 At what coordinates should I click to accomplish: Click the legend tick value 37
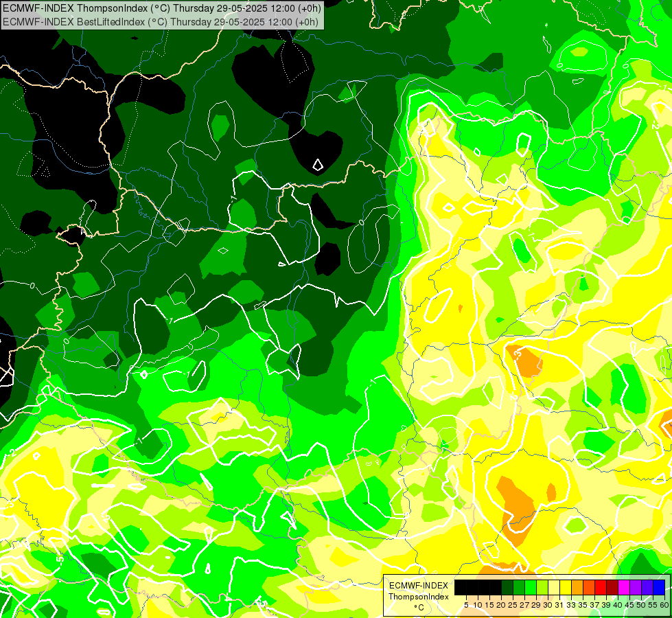click(595, 605)
